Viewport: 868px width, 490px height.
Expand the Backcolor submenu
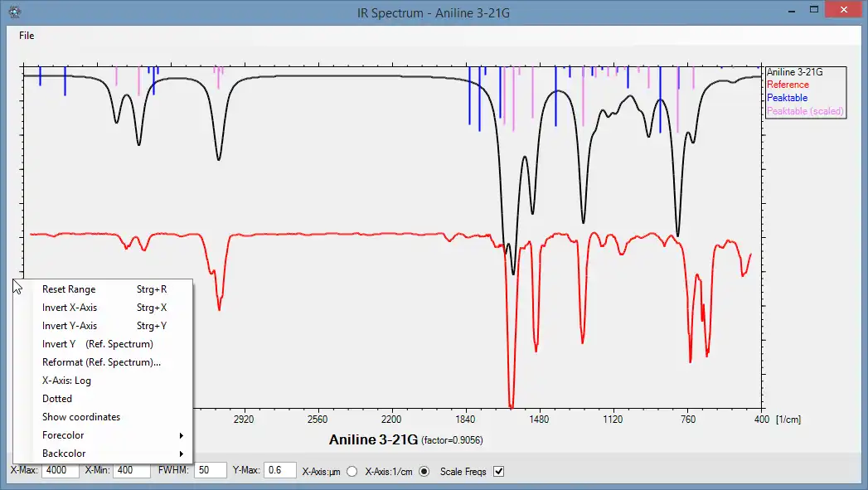pyautogui.click(x=103, y=454)
